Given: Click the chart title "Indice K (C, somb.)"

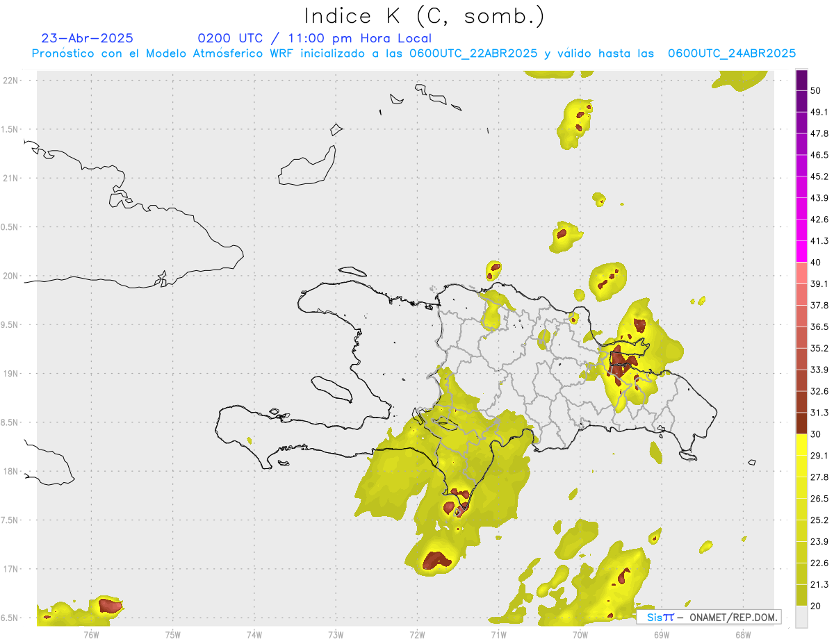Looking at the screenshot, I should pyautogui.click(x=425, y=17).
